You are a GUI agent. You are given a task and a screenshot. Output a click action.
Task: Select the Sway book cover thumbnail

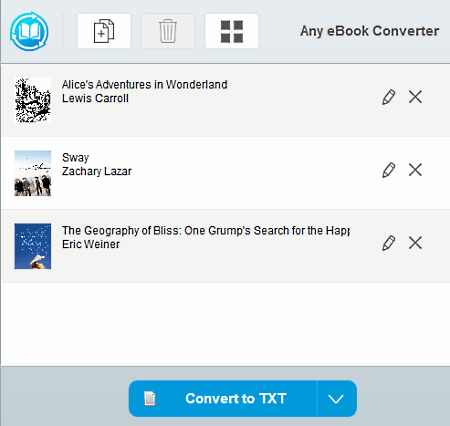(x=33, y=173)
